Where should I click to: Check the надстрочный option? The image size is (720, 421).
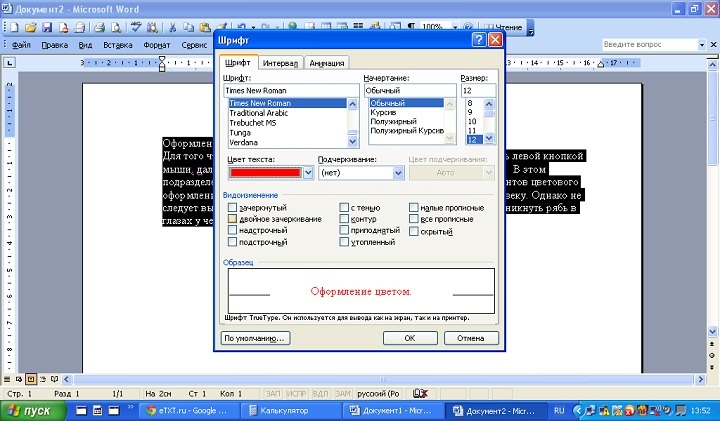pos(232,230)
